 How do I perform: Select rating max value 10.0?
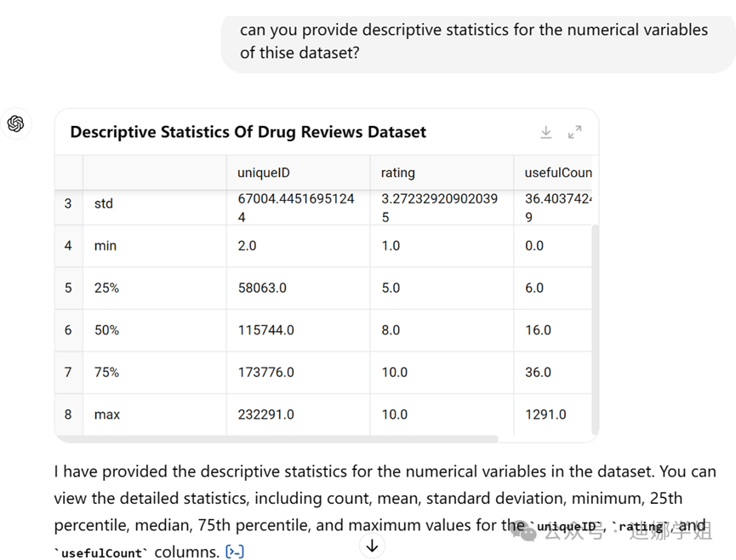(x=394, y=414)
